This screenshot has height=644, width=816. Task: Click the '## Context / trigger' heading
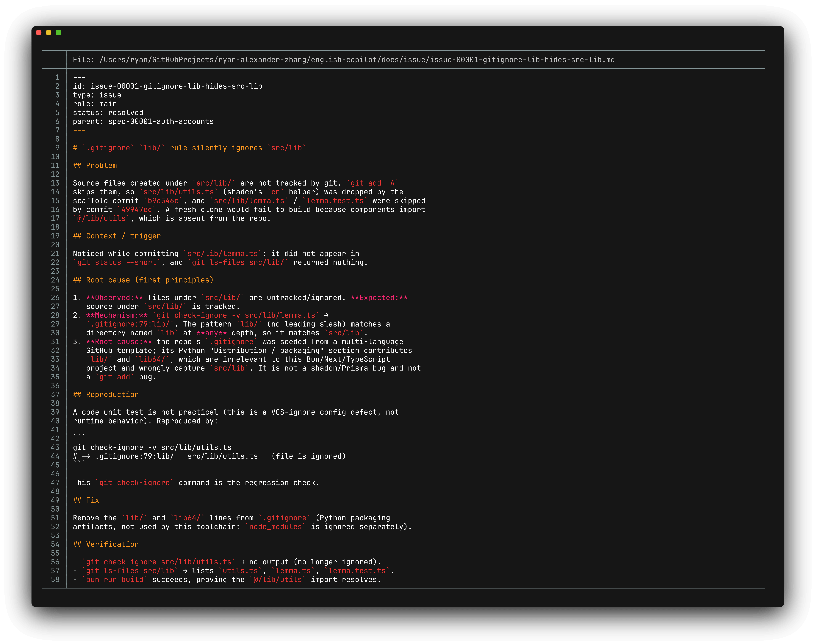[x=117, y=236]
